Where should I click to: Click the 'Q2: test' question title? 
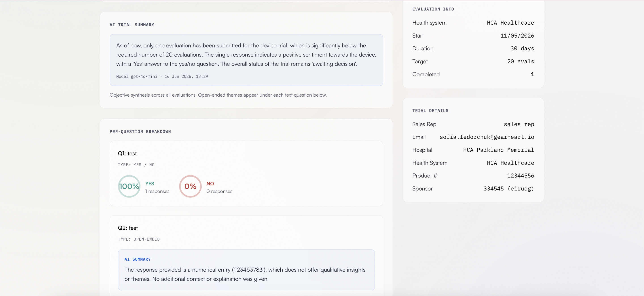pos(128,228)
